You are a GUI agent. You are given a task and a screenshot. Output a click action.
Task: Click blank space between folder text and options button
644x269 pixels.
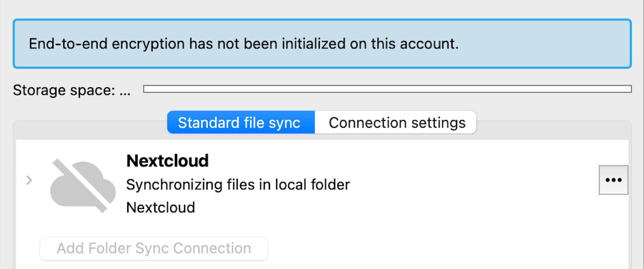point(468,184)
